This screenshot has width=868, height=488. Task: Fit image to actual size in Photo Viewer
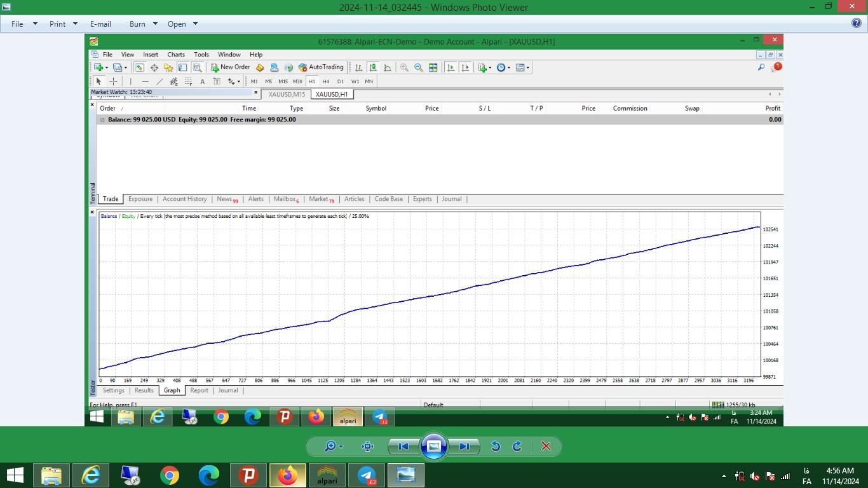[367, 446]
